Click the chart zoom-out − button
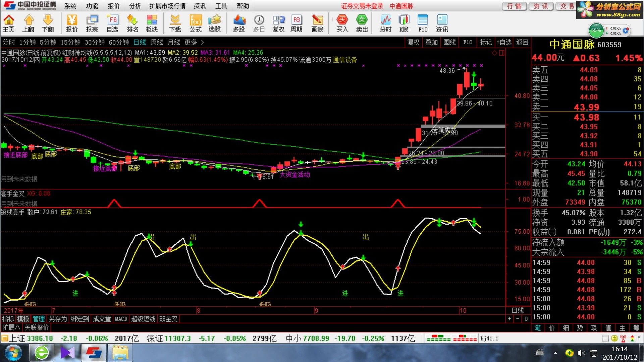Viewport: 644px width, 362px height. point(518,319)
